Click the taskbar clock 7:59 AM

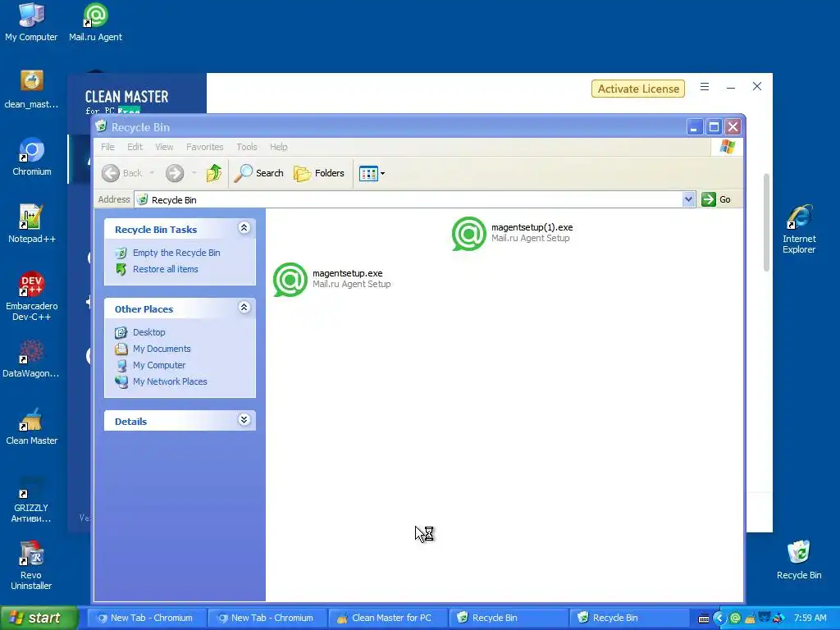click(810, 618)
